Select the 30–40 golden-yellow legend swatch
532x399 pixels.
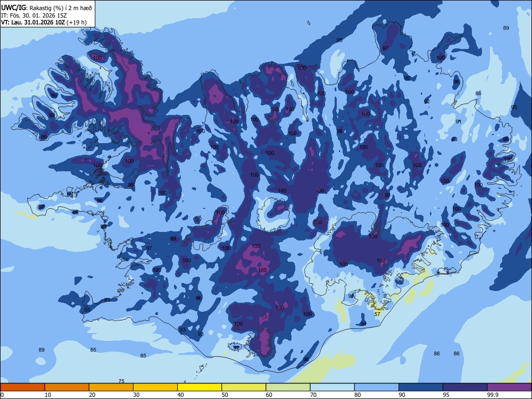[x=155, y=387]
